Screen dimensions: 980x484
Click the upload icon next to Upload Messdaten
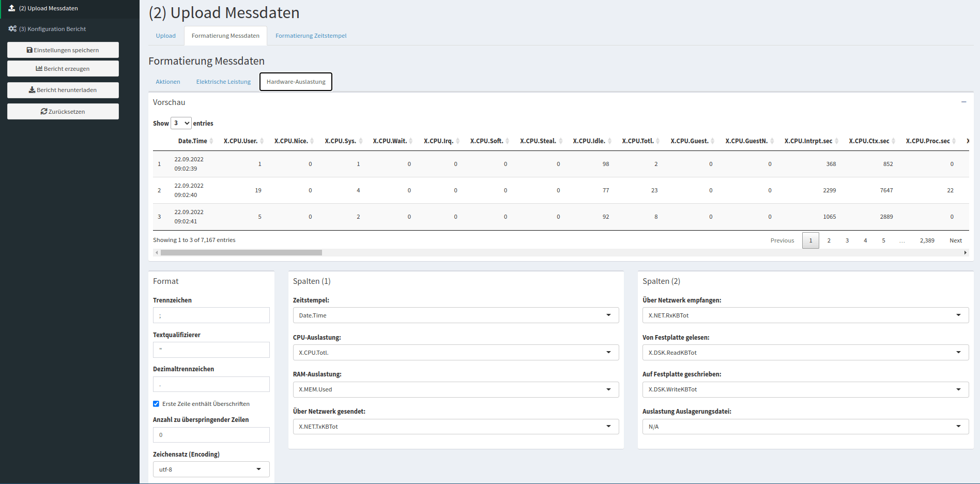(x=12, y=8)
